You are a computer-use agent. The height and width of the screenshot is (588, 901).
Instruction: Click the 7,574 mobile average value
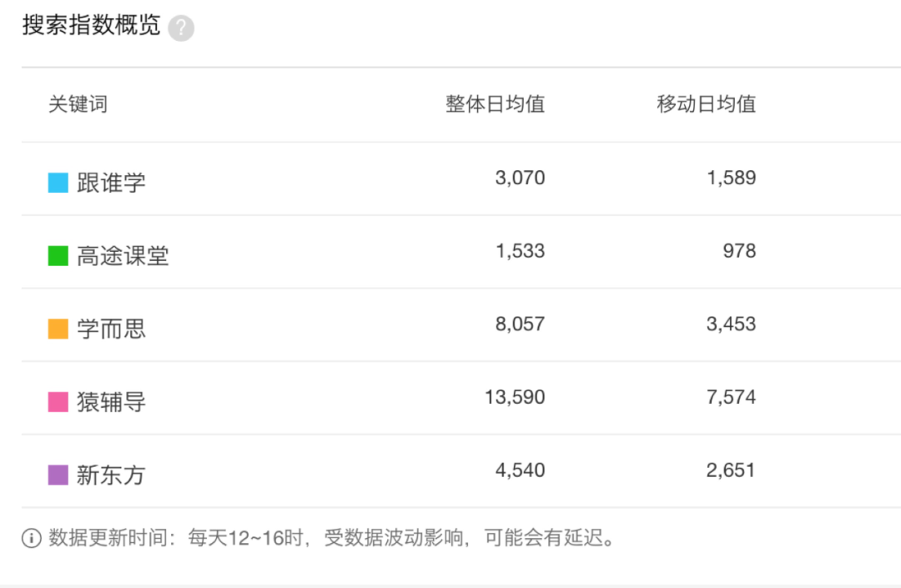coord(731,397)
